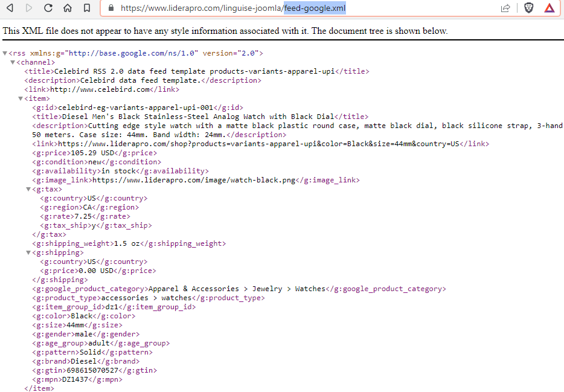Image resolution: width=564 pixels, height=392 pixels.
Task: Click the description line starting Cutting edge style
Action: click(297, 126)
